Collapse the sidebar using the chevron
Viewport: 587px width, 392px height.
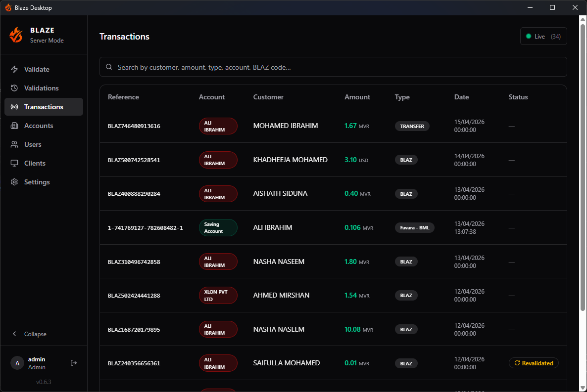click(x=15, y=334)
